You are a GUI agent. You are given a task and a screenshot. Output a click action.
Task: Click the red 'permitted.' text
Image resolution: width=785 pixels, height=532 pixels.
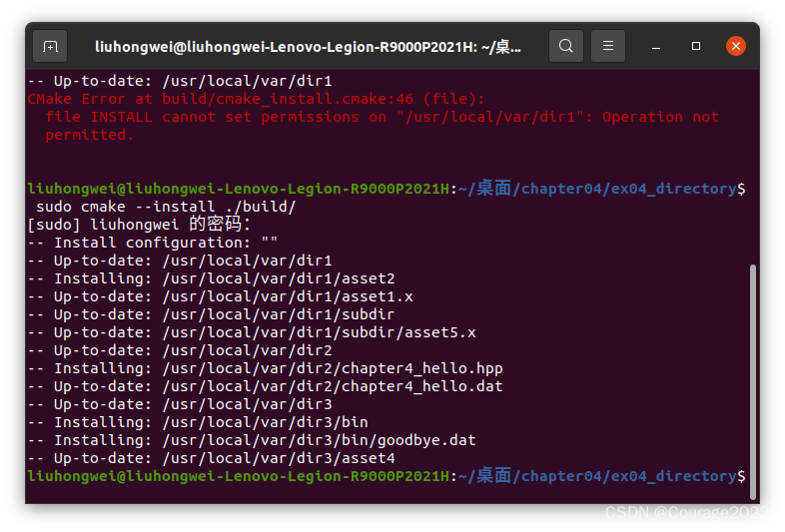tap(90, 135)
